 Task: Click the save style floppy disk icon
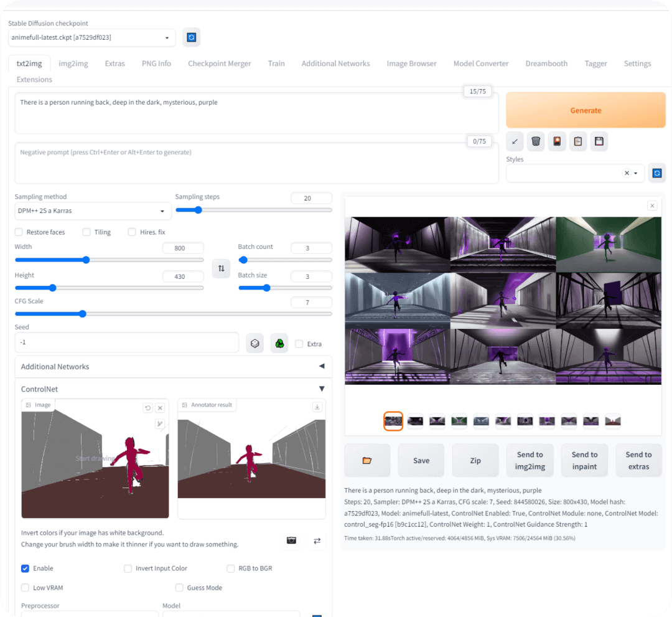(599, 141)
